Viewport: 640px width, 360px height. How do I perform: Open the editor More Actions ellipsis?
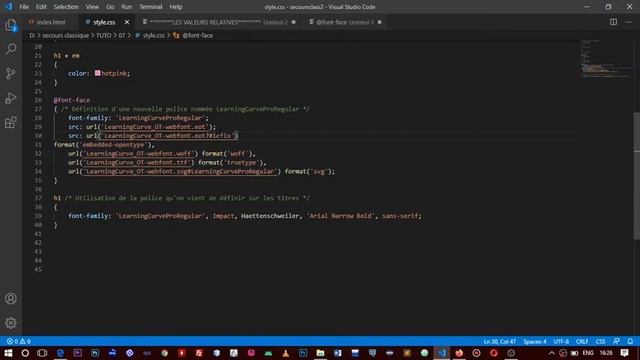[x=628, y=22]
